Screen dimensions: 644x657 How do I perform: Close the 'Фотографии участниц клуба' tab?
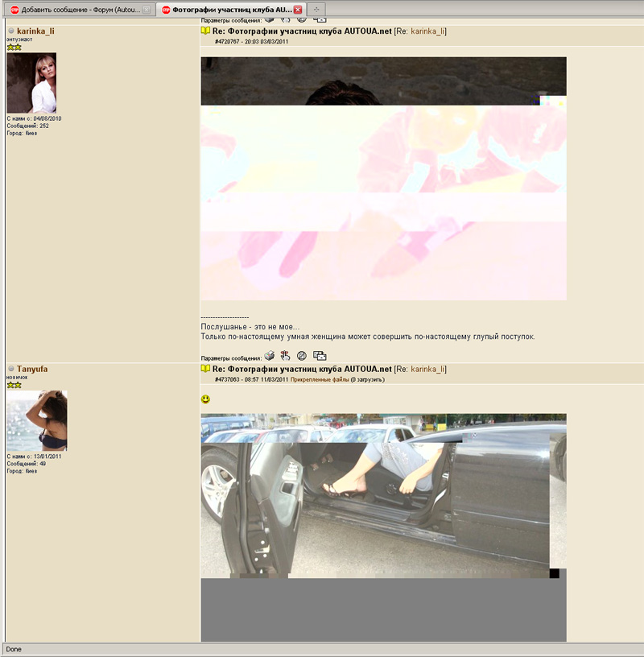pos(298,10)
